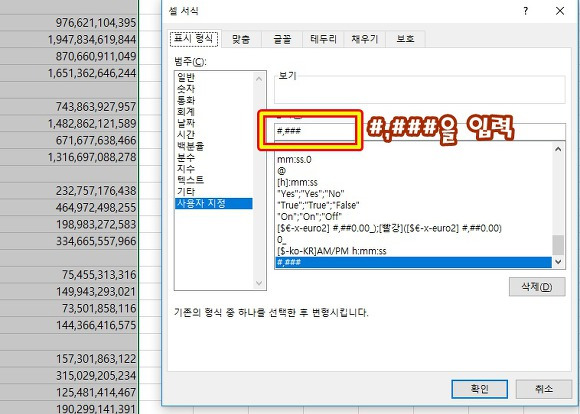Image resolution: width=580 pixels, height=414 pixels.
Task: Click the format list scrollbar thumb
Action: (558, 245)
